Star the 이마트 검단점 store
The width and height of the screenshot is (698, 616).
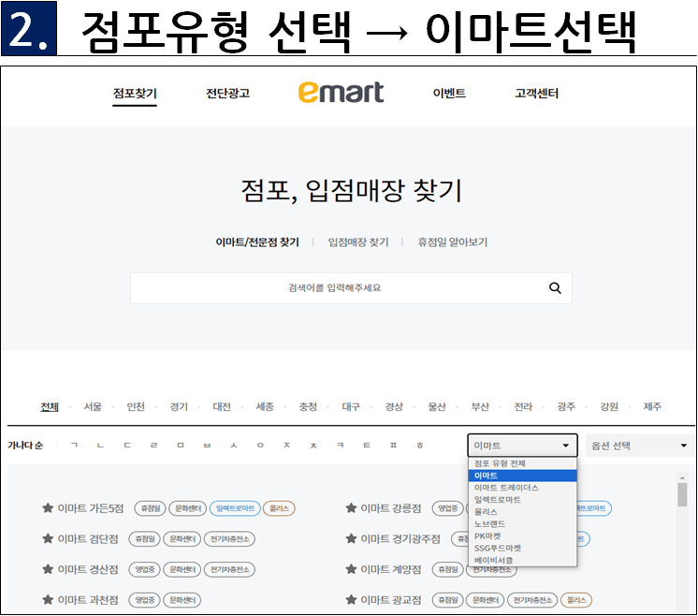pyautogui.click(x=48, y=539)
